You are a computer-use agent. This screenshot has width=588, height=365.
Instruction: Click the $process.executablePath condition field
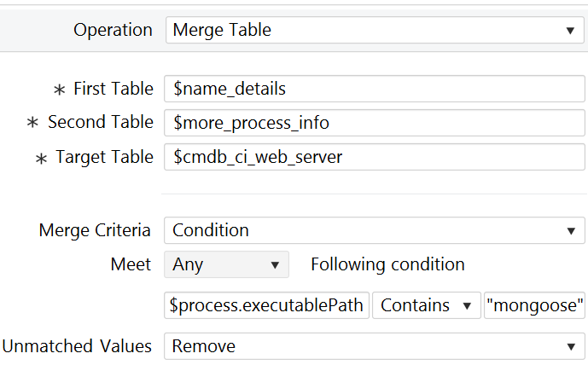point(267,306)
